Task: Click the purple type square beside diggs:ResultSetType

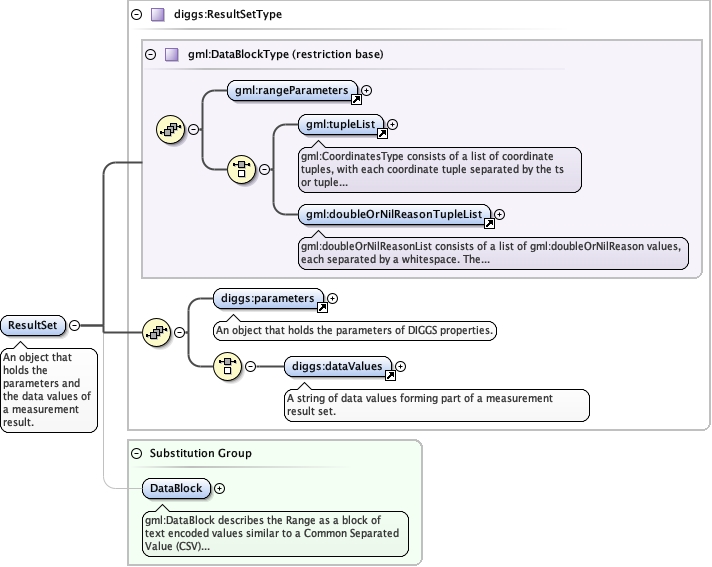Action: tap(158, 15)
